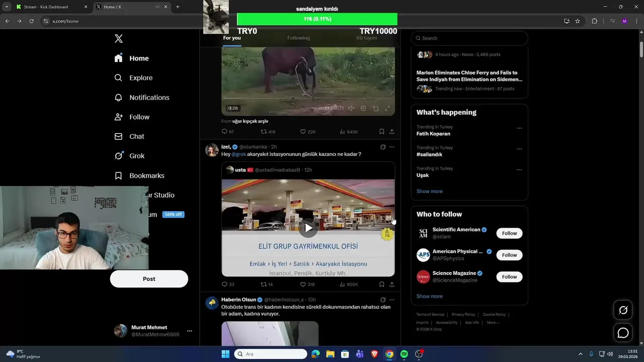Open Brave browser from the taskbar
The width and height of the screenshot is (644, 362).
point(374,354)
